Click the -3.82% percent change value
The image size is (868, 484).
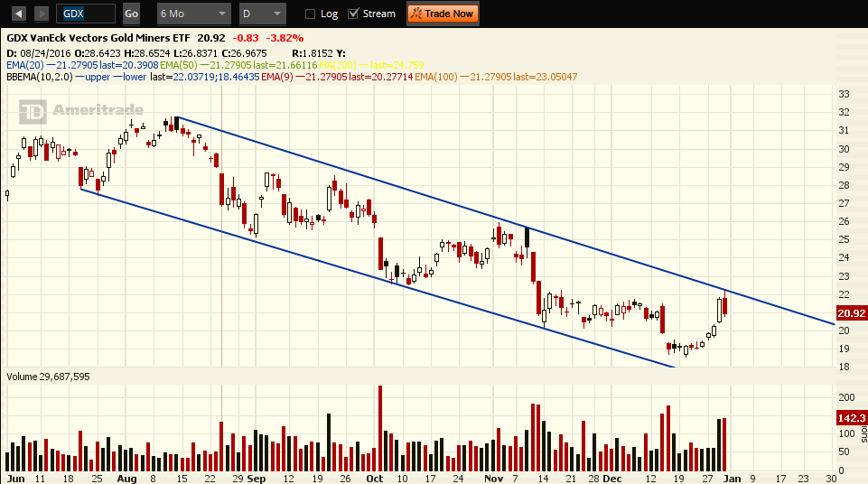[285, 38]
